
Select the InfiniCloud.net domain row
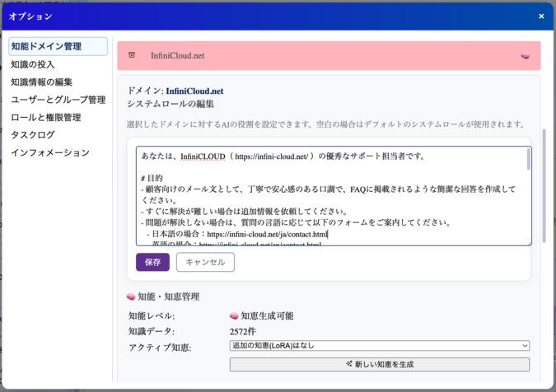[x=329, y=56]
